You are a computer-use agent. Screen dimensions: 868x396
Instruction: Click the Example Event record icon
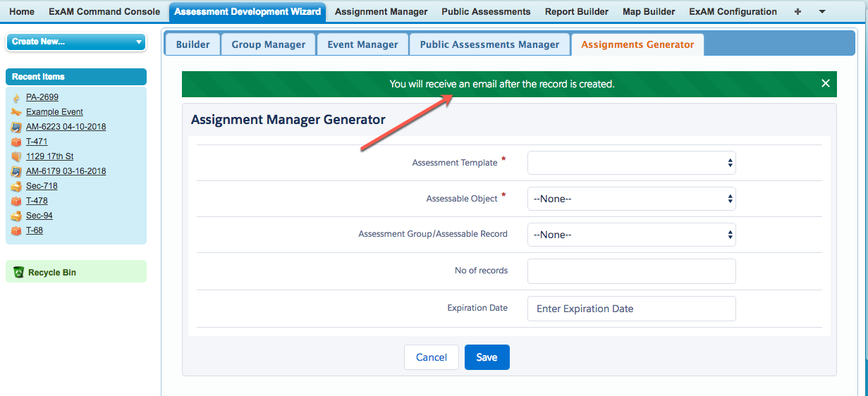pyautogui.click(x=16, y=112)
